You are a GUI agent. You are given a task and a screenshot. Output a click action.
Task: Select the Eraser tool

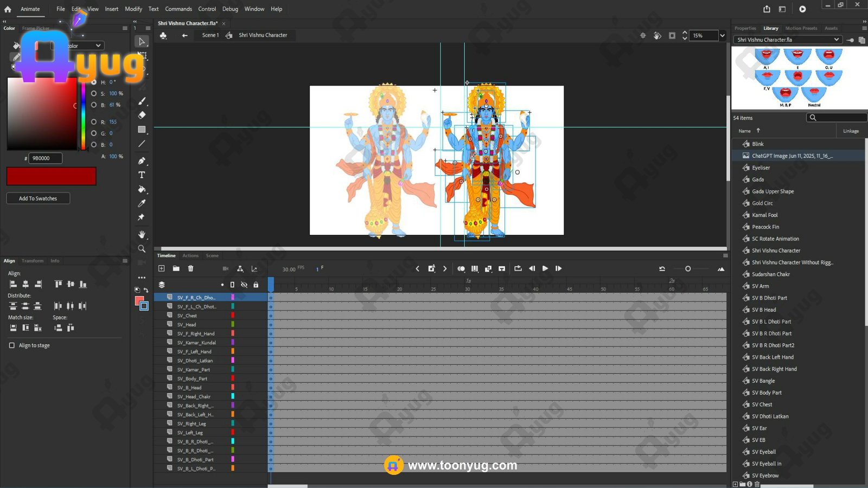pos(142,115)
